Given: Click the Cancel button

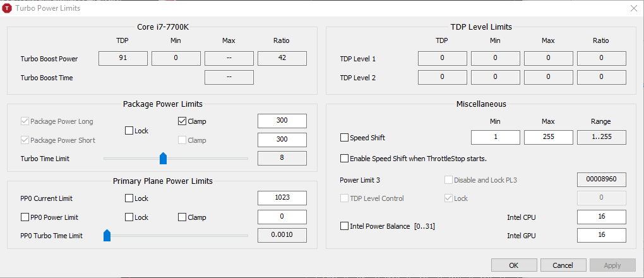Looking at the screenshot, I should click(x=563, y=265).
